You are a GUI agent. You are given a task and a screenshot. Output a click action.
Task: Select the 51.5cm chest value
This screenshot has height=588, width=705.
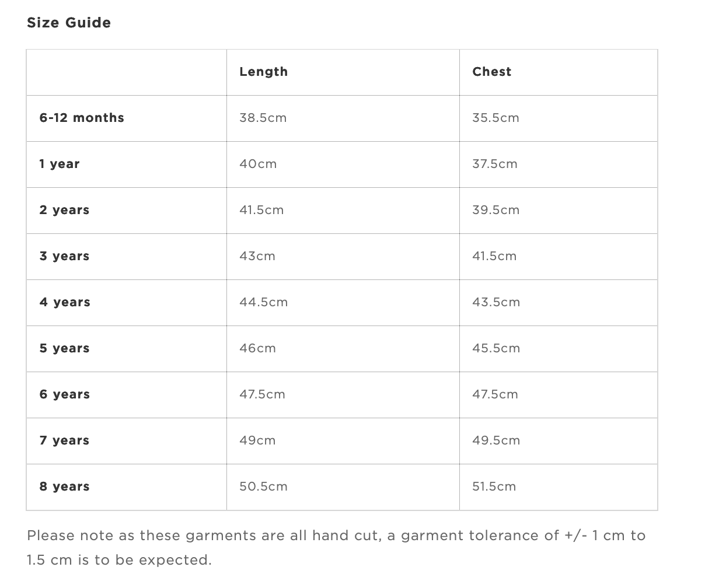[x=494, y=487]
